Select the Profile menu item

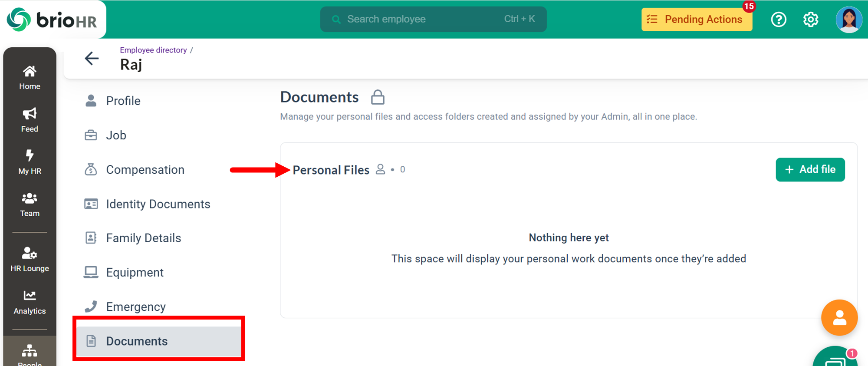coord(123,101)
